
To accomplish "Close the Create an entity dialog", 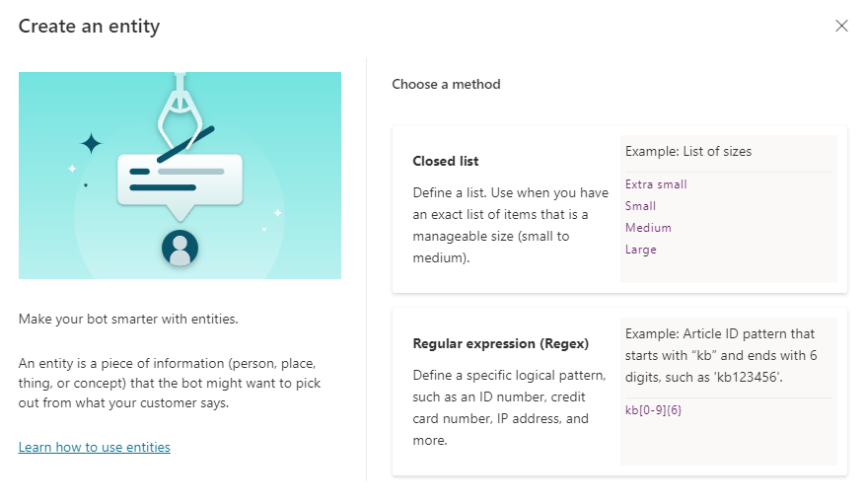I will [x=841, y=26].
